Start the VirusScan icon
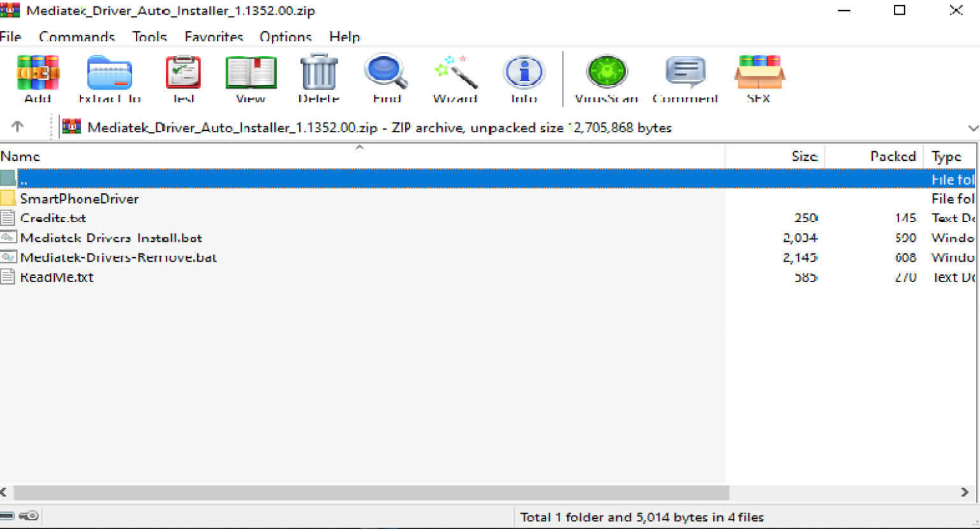The width and height of the screenshot is (980, 529). [606, 73]
